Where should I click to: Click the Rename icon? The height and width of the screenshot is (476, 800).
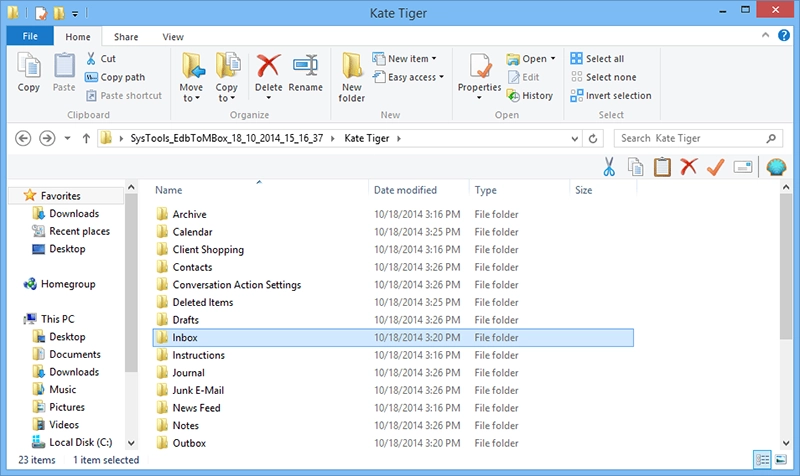click(x=306, y=65)
